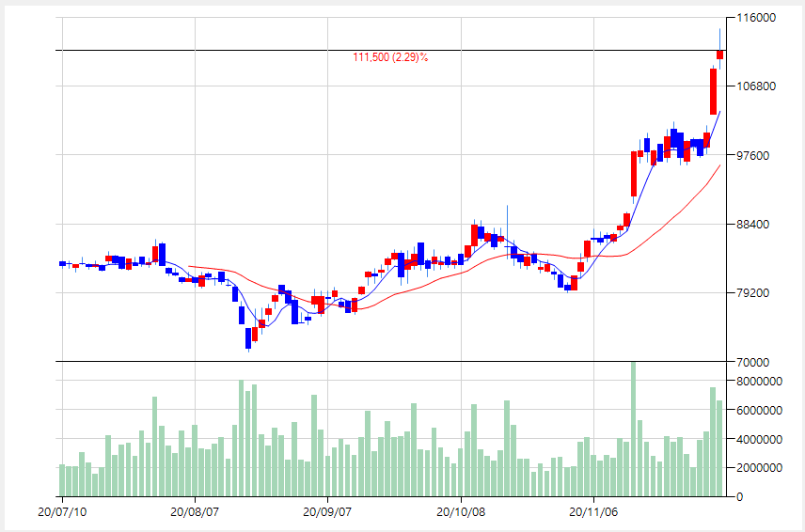Click the red 111,500 (2.29)% price label
Viewport: 805px width, 532px height.
pyautogui.click(x=390, y=57)
